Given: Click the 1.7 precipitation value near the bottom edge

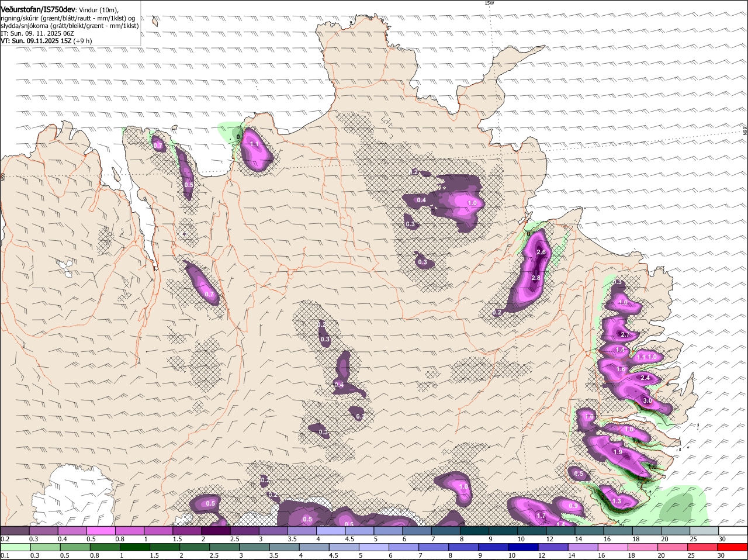Looking at the screenshot, I should coord(541,516).
